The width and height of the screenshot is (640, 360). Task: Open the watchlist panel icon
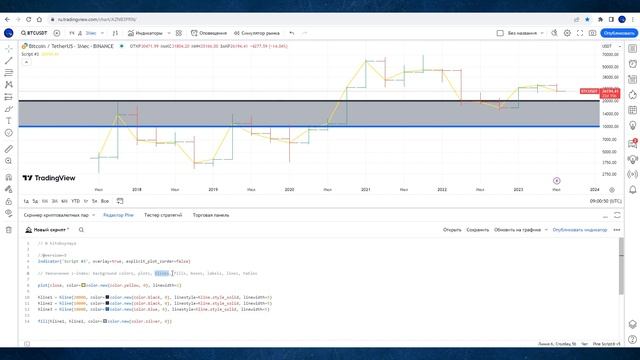pos(632,49)
